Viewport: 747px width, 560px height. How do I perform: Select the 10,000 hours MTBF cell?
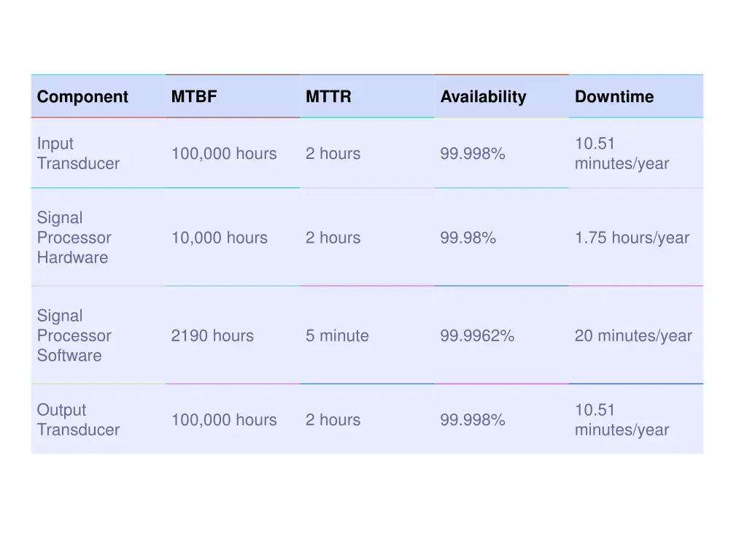pos(233,237)
